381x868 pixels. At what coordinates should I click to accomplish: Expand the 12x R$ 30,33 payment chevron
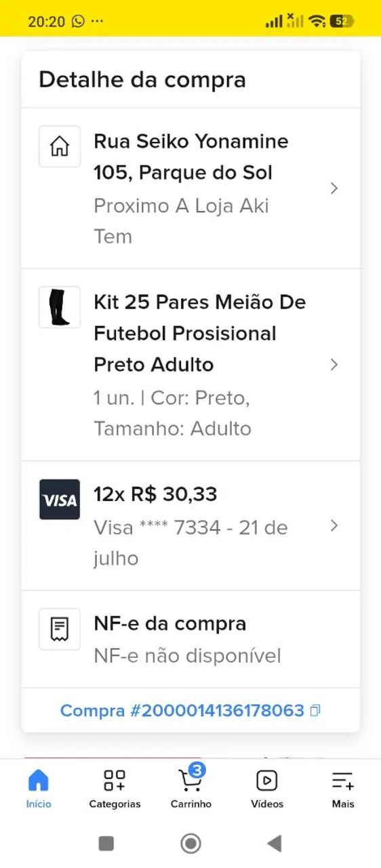(x=334, y=526)
